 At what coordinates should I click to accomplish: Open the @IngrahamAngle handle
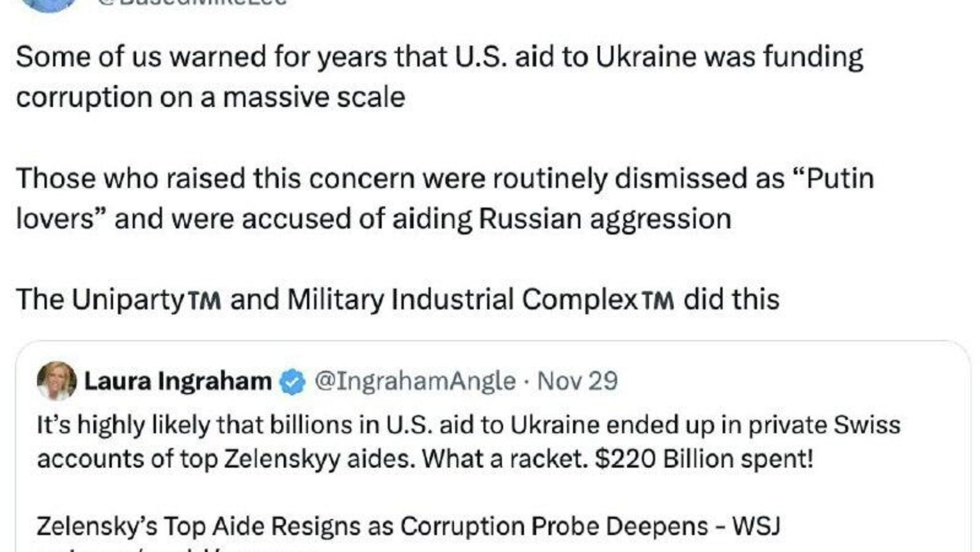[x=414, y=381]
